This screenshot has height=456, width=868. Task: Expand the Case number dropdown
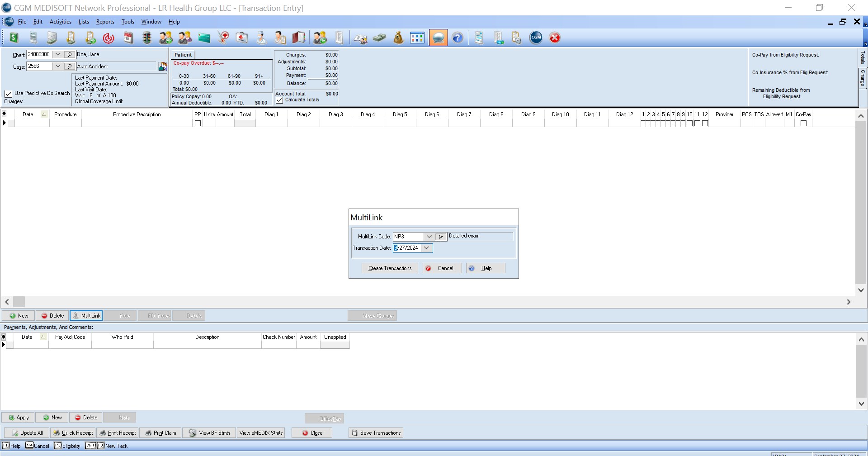(58, 66)
